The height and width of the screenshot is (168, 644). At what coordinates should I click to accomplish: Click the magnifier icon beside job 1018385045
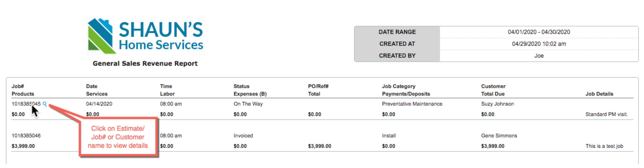click(x=45, y=104)
